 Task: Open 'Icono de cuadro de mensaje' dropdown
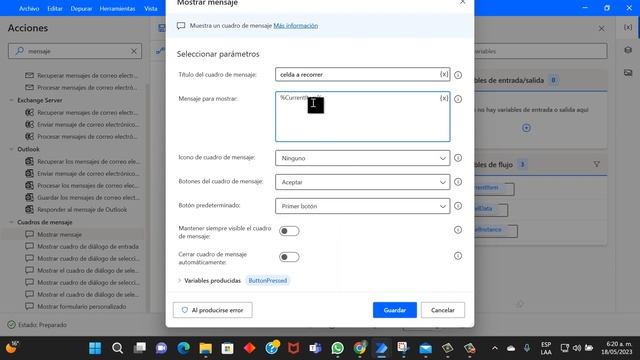click(x=362, y=158)
